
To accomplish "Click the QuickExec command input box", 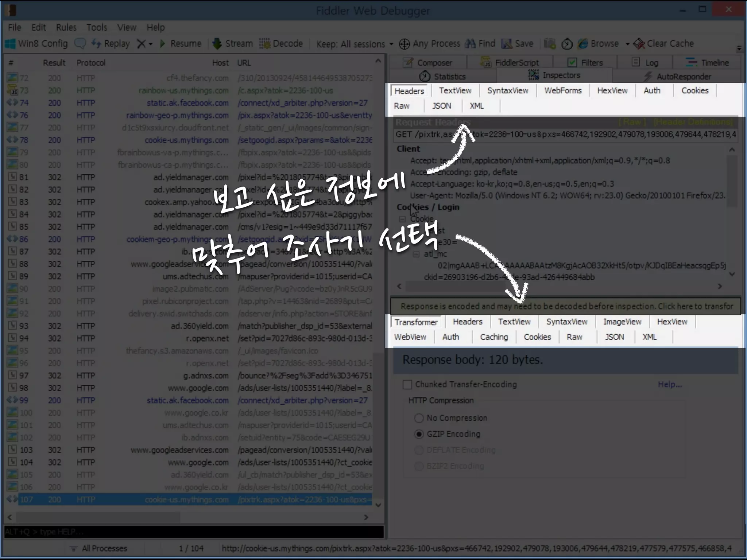I will (x=193, y=532).
